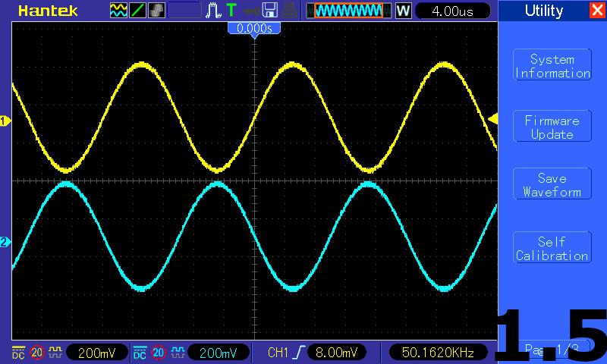This screenshot has width=607, height=364.
Task: Click the pulse trigger waveform icon
Action: click(213, 11)
